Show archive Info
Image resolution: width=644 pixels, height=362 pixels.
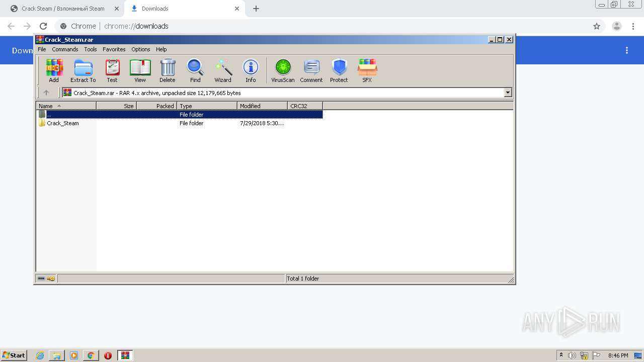(251, 70)
